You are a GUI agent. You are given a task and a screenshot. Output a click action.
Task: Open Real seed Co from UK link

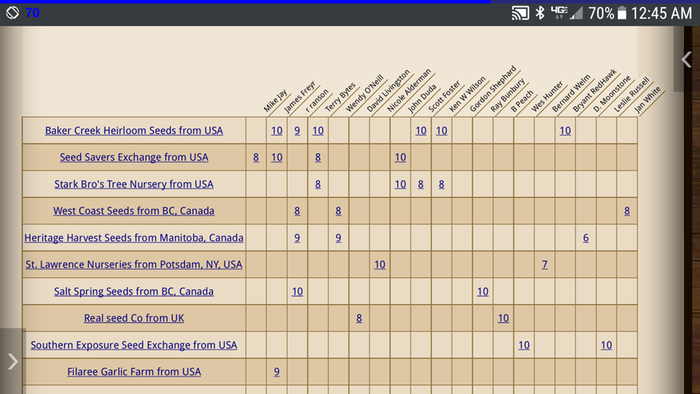[134, 318]
